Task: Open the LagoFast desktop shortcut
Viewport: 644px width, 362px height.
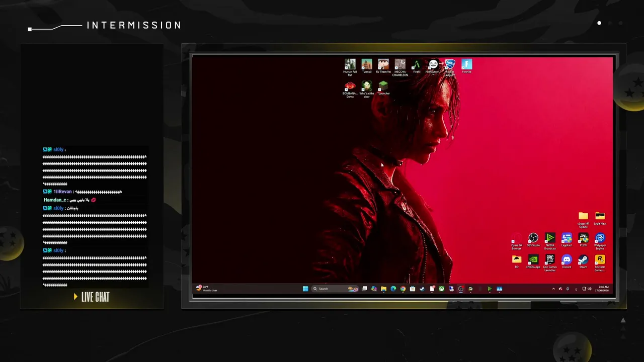Action: pyautogui.click(x=567, y=240)
